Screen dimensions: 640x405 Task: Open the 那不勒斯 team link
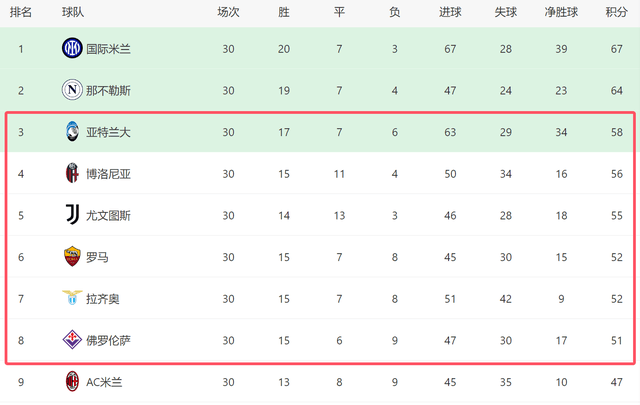pyautogui.click(x=108, y=90)
